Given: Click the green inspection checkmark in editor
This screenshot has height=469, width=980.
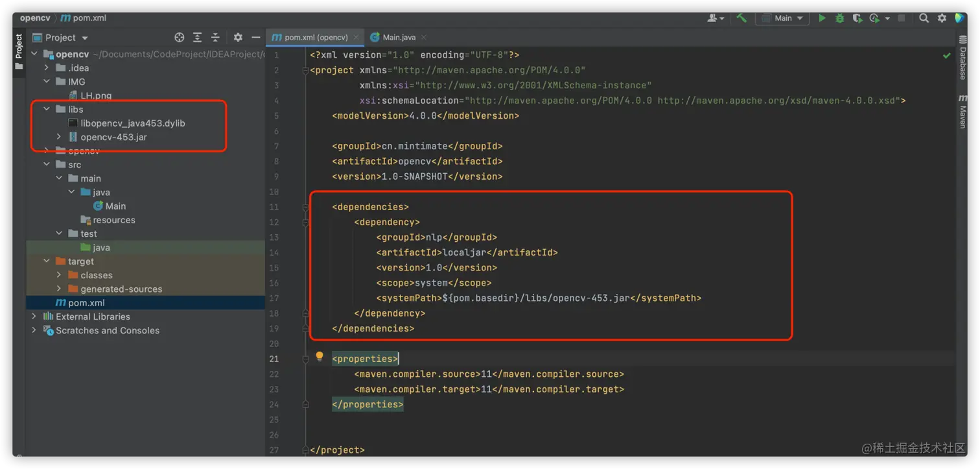Looking at the screenshot, I should coord(947,56).
